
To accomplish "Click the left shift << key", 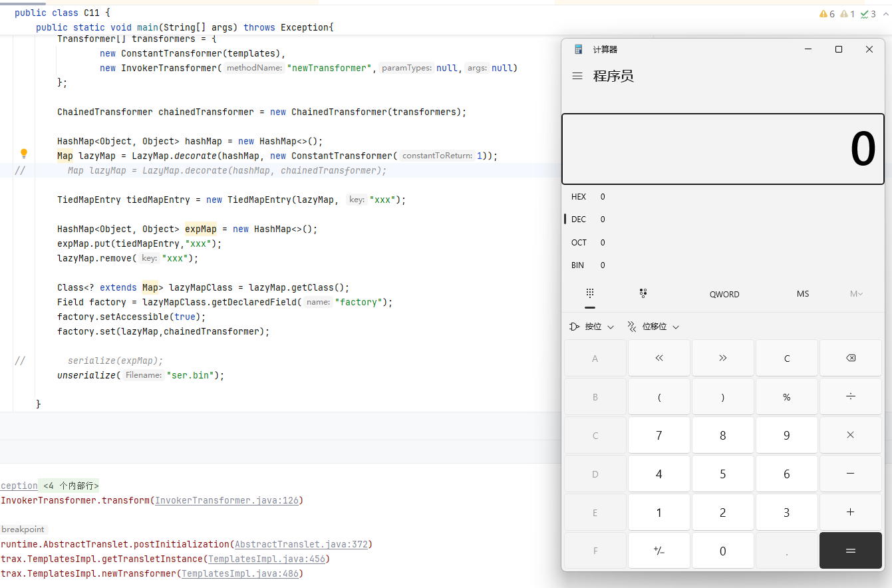I will pos(659,359).
